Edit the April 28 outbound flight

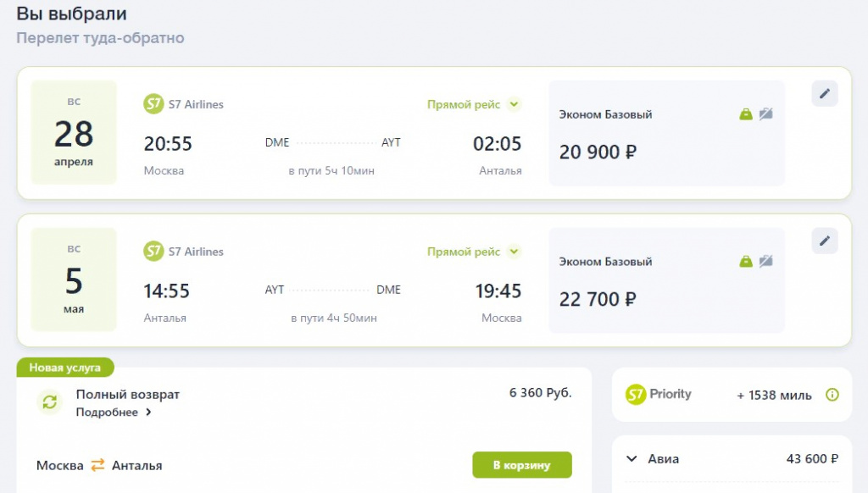click(824, 93)
